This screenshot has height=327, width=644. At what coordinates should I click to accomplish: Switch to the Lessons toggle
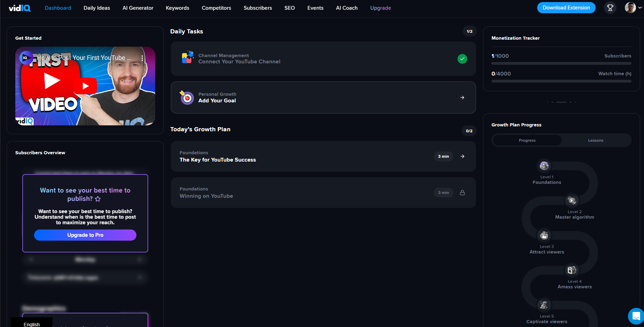coord(596,140)
